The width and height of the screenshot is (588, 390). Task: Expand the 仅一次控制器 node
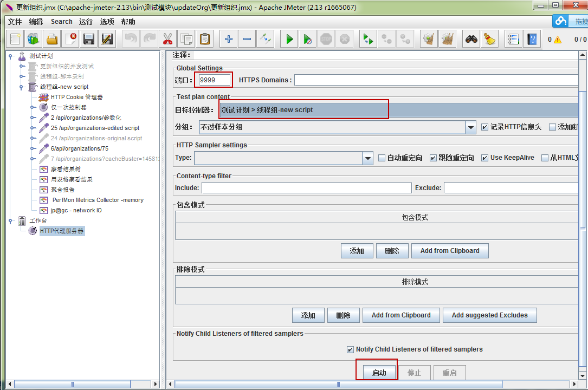33,108
